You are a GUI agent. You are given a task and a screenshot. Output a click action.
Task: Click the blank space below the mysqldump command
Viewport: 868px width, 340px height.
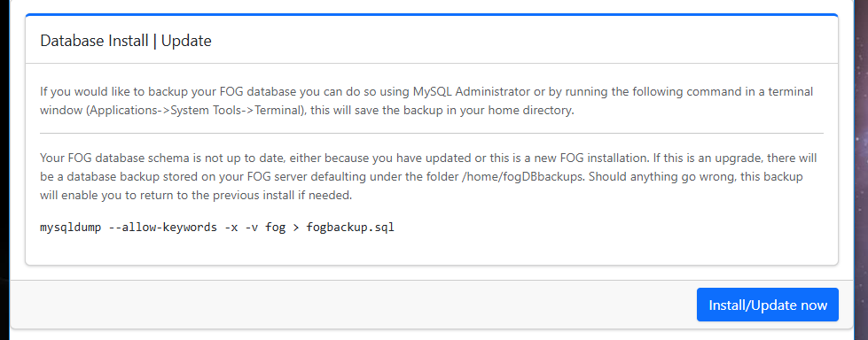[432, 250]
